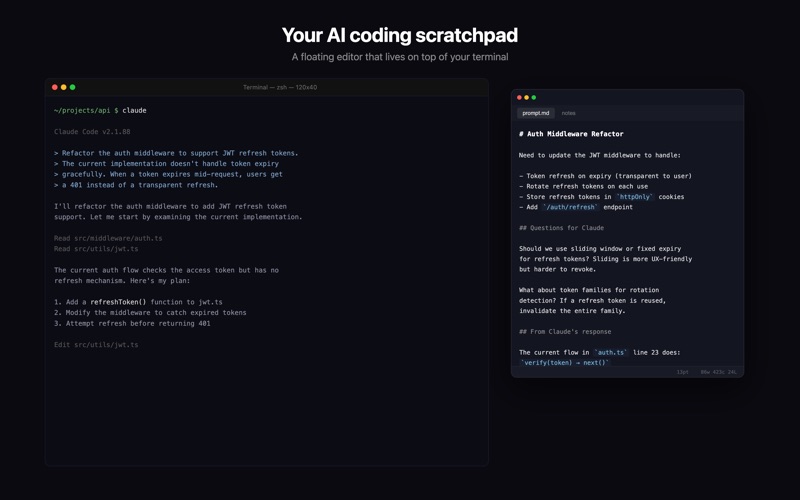Click '2. Modify the middleware' step
The height and width of the screenshot is (500, 800).
[150, 313]
